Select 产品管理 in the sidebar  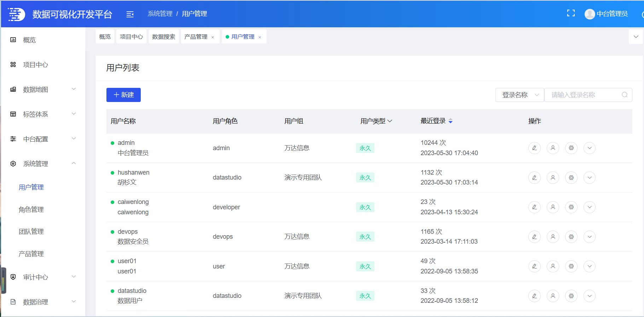click(31, 254)
